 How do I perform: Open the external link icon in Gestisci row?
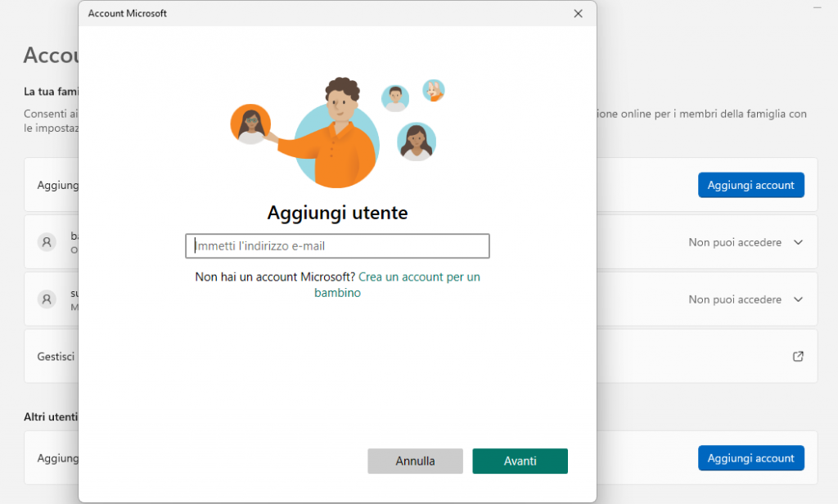point(798,357)
